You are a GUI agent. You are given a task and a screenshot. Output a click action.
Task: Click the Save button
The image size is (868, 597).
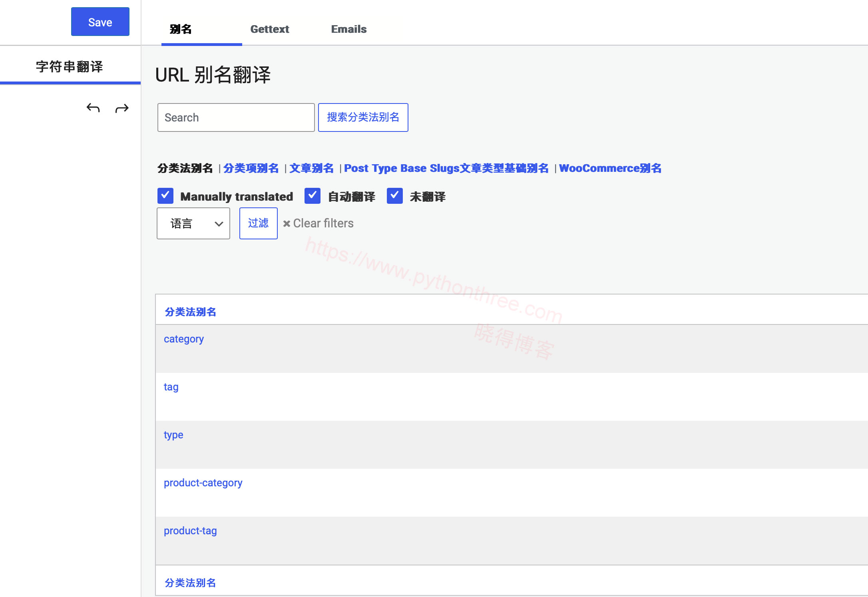pyautogui.click(x=100, y=22)
